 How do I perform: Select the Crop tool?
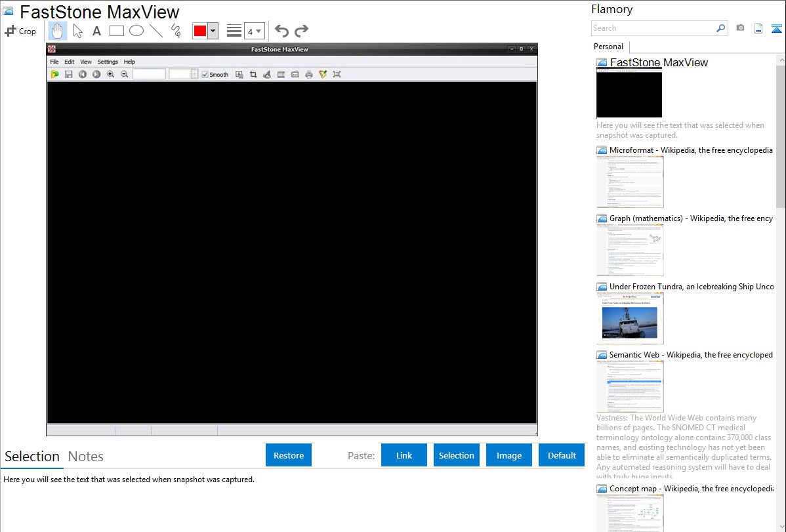pyautogui.click(x=20, y=31)
